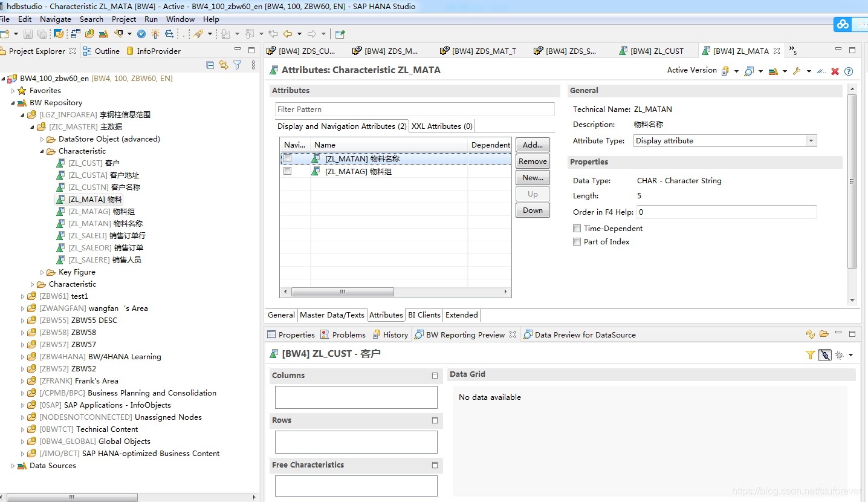Click the stacked books icon in main toolbar

pyautogui.click(x=104, y=34)
